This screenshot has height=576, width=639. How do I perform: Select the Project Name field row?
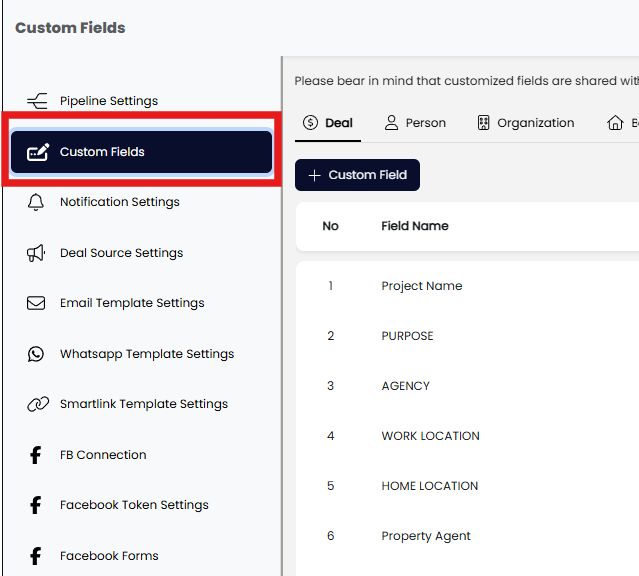click(x=421, y=286)
